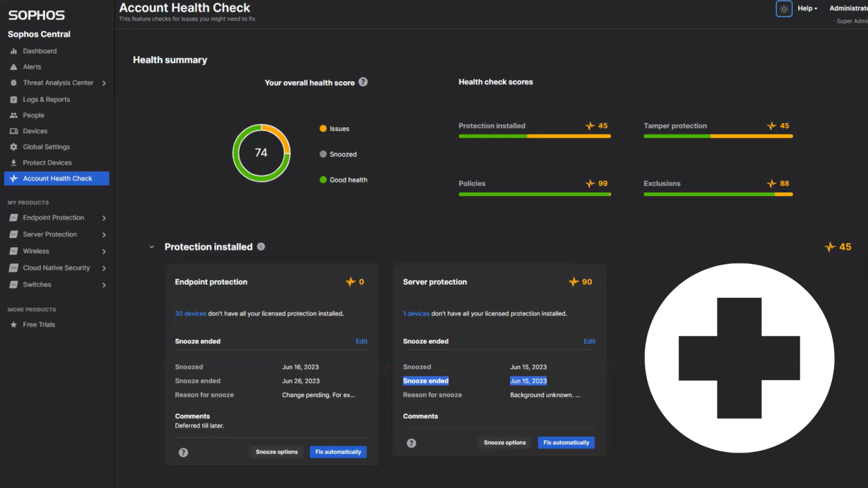Image resolution: width=868 pixels, height=488 pixels.
Task: Select Account Health Check
Action: (x=56, y=178)
